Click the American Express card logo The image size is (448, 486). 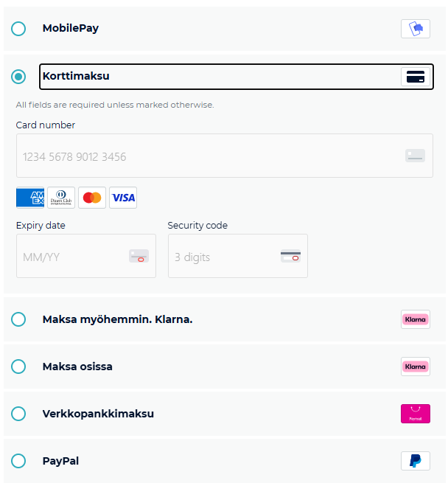[30, 198]
